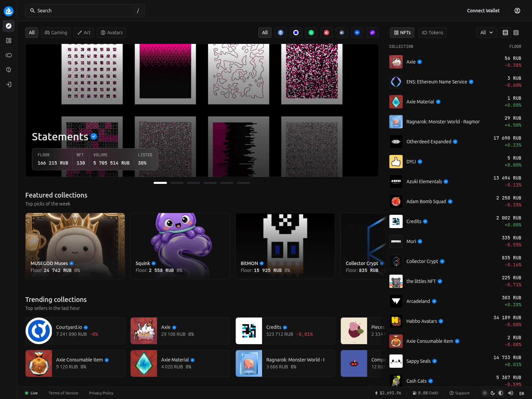This screenshot has height=399, width=532.
Task: Filter by Arbitrum chain icon
Action: coord(342,33)
